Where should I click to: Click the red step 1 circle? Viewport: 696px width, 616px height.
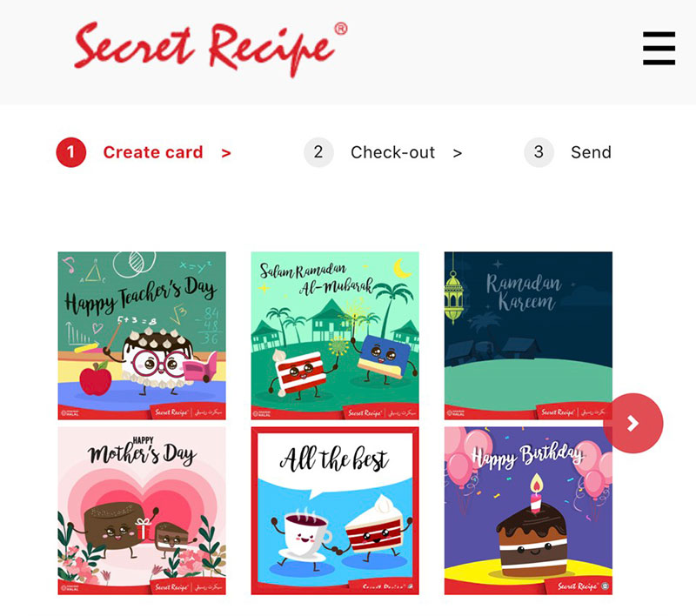pos(71,152)
